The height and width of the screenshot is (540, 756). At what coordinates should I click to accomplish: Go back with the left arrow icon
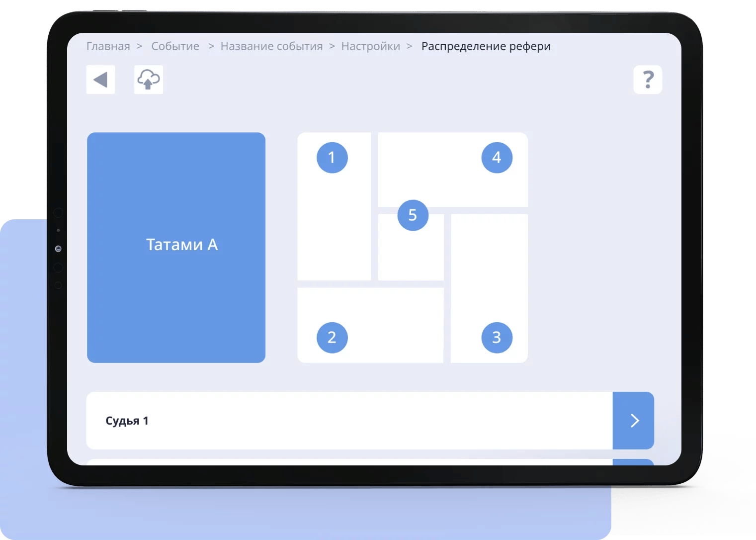click(100, 80)
